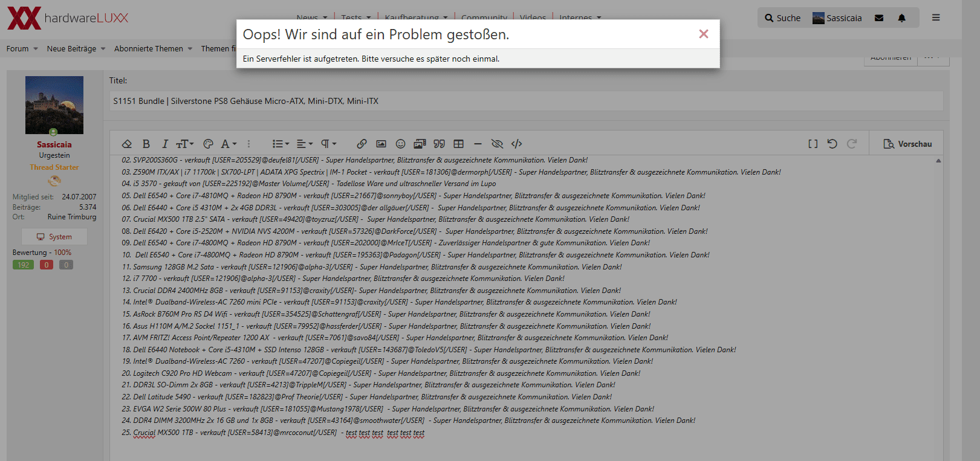The height and width of the screenshot is (461, 980).
Task: Insert spoiler via crossed-eye icon
Action: (x=497, y=144)
